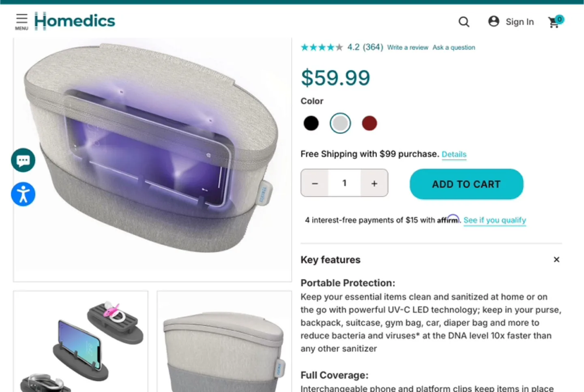Select the phone clip thumbnail image
The height and width of the screenshot is (392, 584).
point(80,343)
